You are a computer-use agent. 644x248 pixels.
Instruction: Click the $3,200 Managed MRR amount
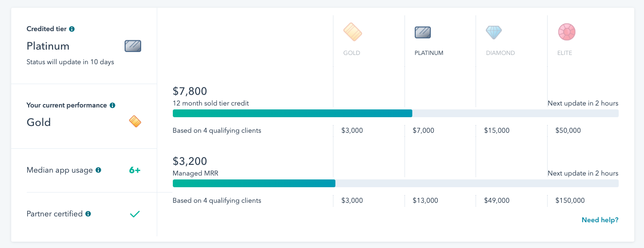point(190,161)
